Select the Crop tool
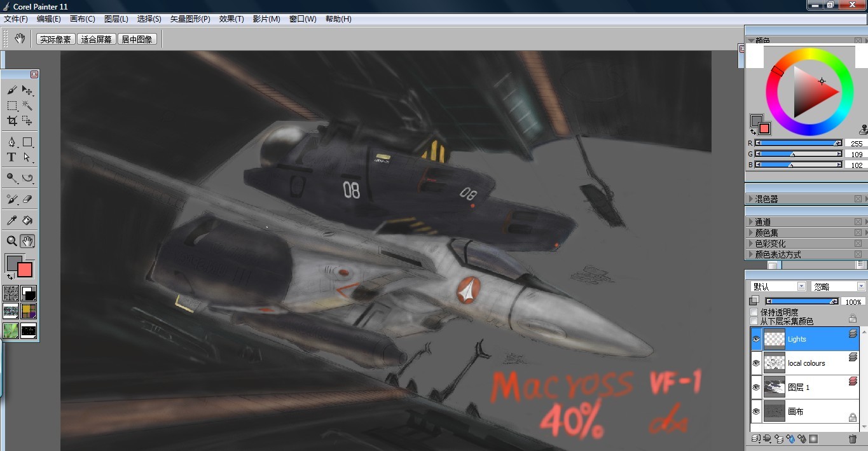The width and height of the screenshot is (868, 451). point(12,120)
